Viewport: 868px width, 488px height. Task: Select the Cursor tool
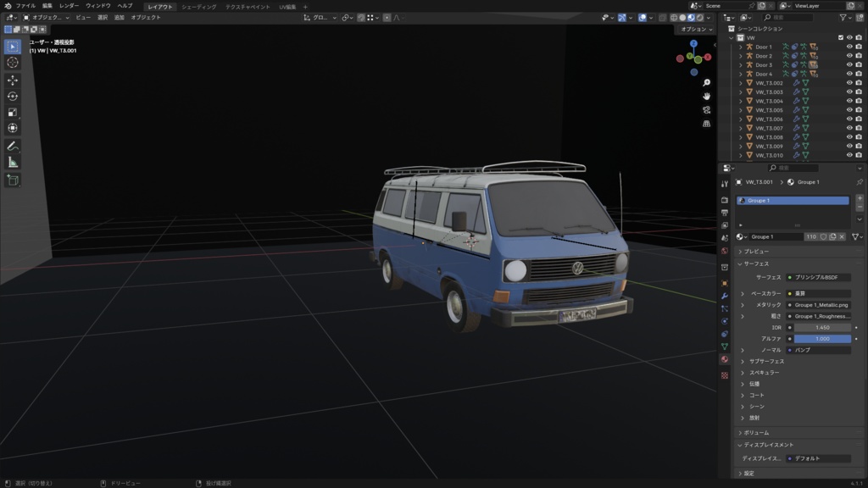13,63
